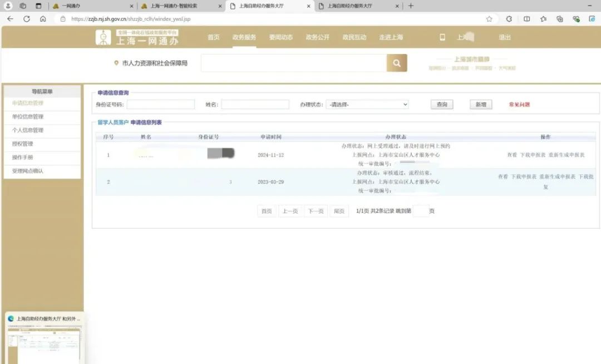This screenshot has height=364, width=601.
Task: Open the 常见问题 link
Action: coord(519,105)
